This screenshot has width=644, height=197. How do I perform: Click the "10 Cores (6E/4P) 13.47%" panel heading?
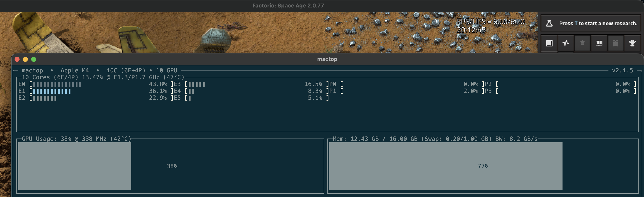tap(63, 77)
